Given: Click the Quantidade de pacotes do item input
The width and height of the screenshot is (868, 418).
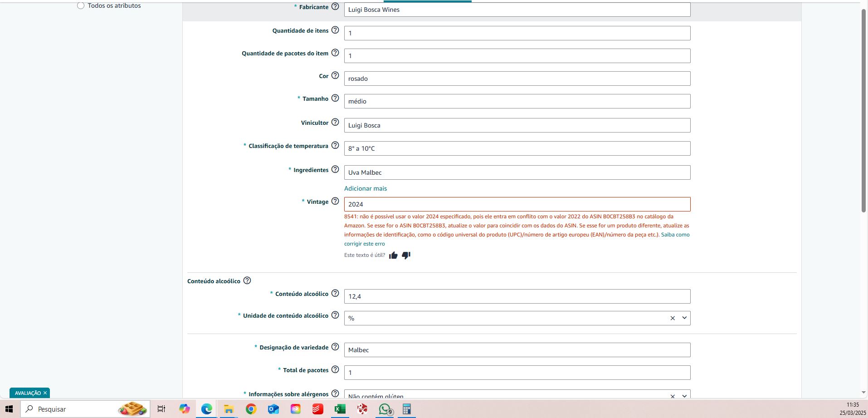Looking at the screenshot, I should pyautogui.click(x=517, y=56).
